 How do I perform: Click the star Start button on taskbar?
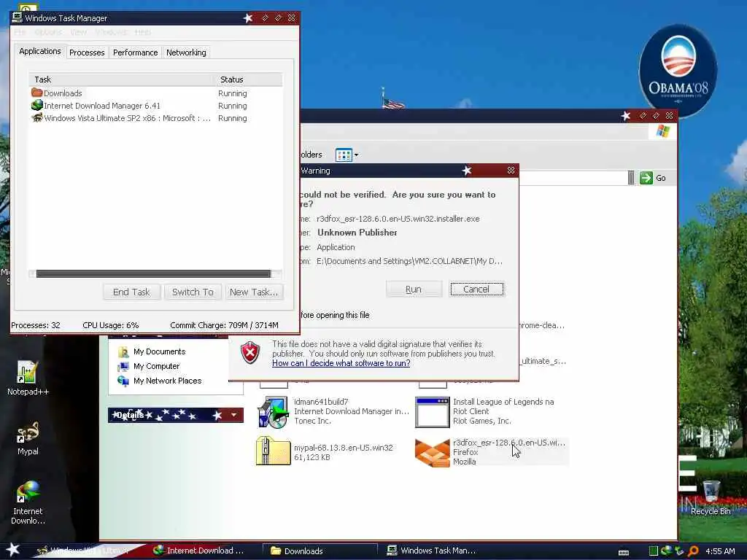click(x=13, y=550)
